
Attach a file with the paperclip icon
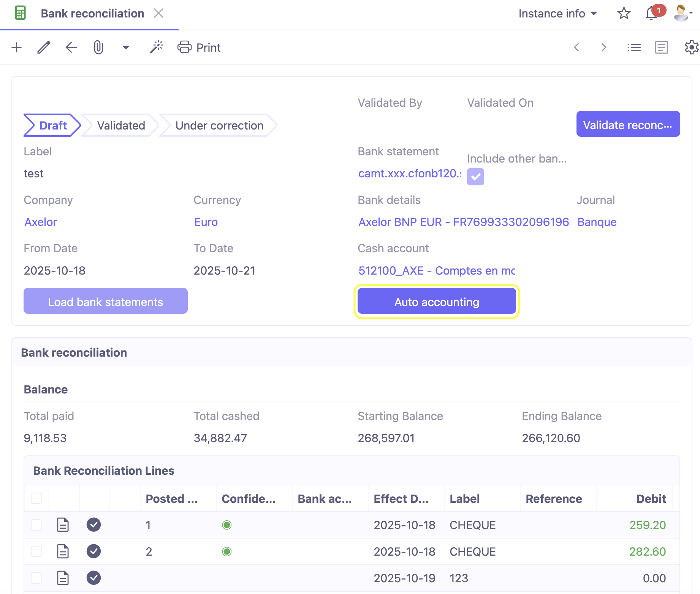coord(98,47)
